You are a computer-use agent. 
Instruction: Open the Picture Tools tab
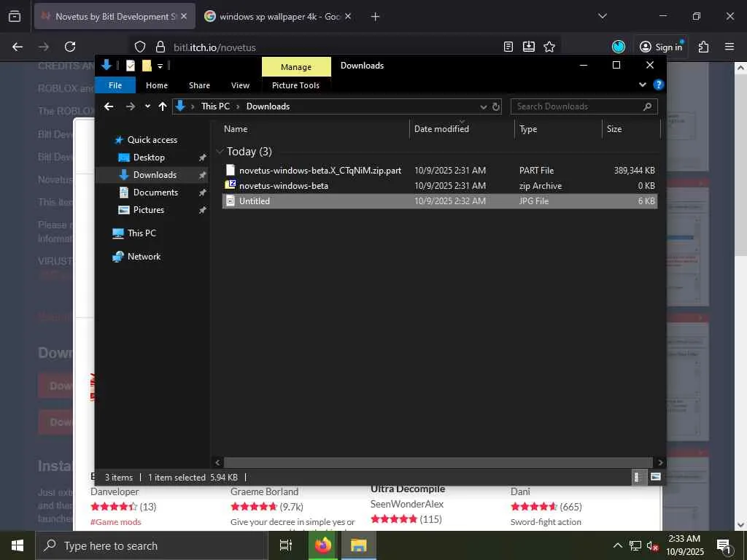tap(296, 85)
